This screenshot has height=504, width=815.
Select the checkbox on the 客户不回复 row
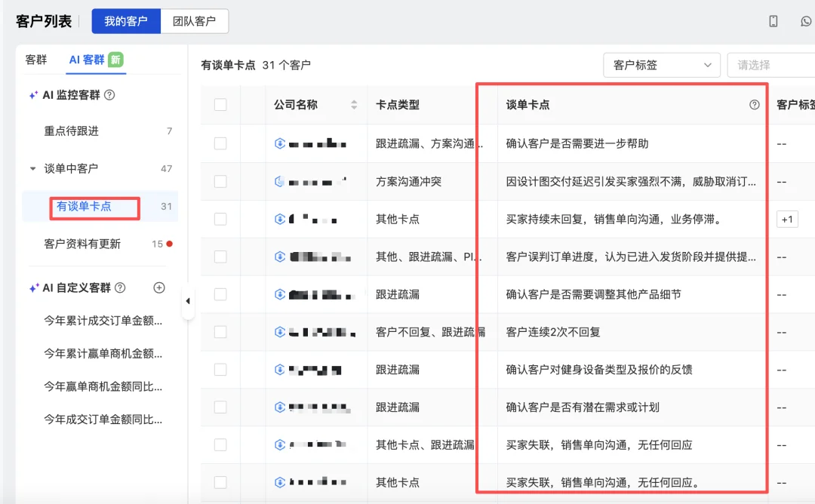coord(220,331)
